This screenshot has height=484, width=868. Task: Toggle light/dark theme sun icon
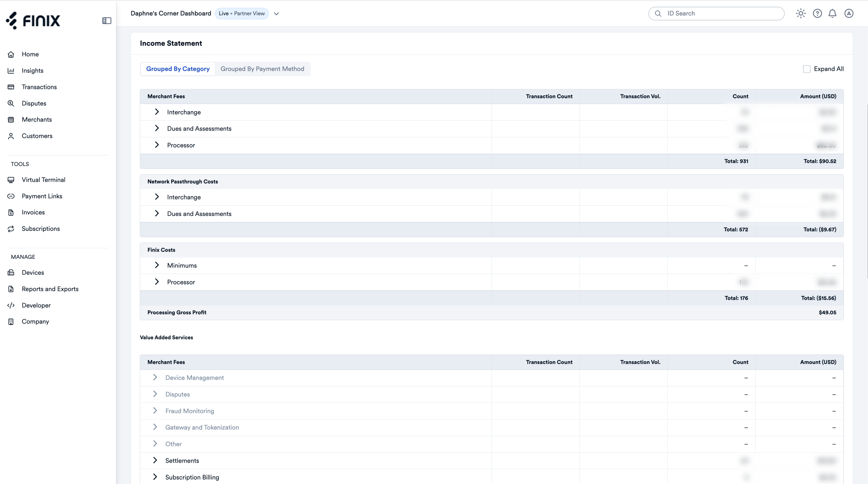point(801,13)
